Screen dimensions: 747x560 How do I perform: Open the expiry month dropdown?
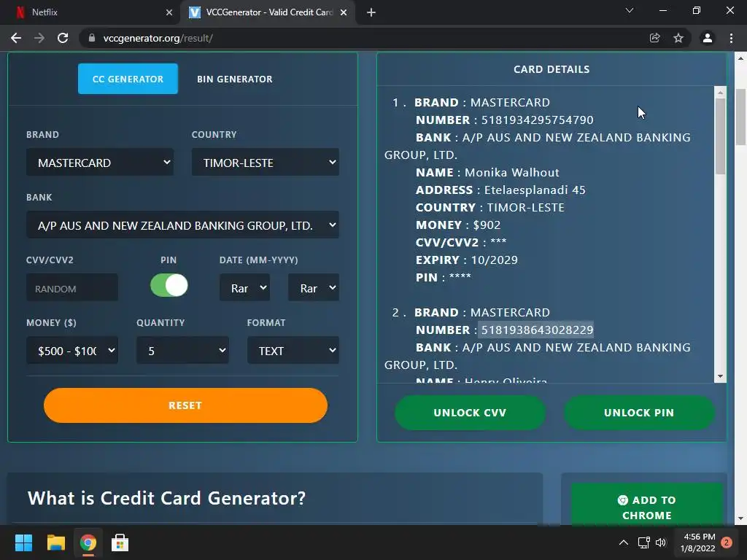[x=244, y=287]
